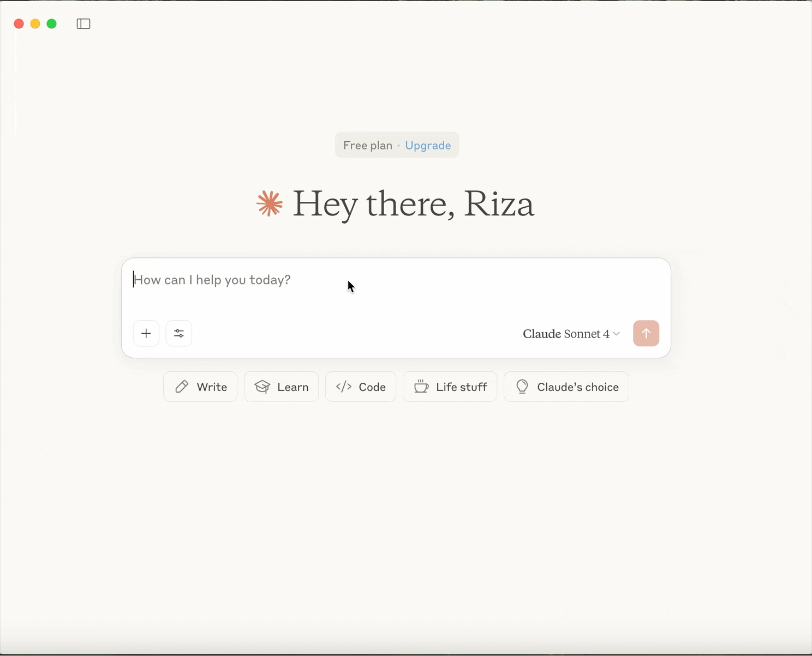Choose the Claude's choice chip
Screen dimensions: 812x656
pyautogui.click(x=566, y=387)
